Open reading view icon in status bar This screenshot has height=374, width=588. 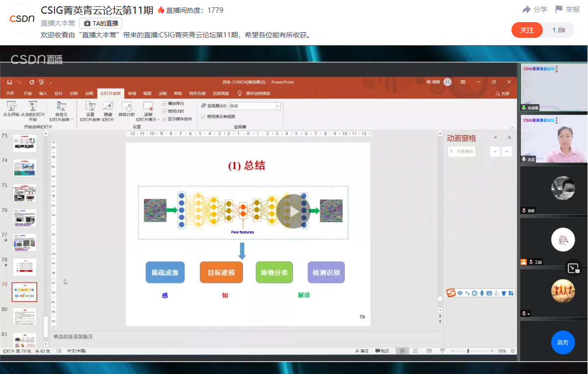(428, 351)
